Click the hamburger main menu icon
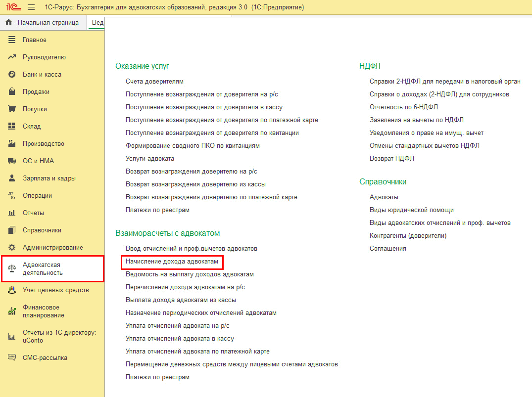Image resolution: width=532 pixels, height=397 pixels. 31,7
